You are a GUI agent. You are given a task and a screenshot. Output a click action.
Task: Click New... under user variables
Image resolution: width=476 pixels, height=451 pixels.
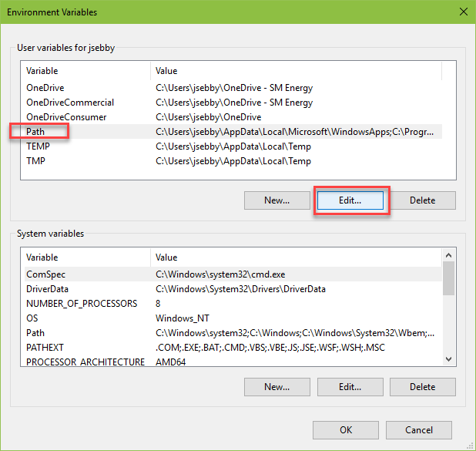pyautogui.click(x=277, y=200)
